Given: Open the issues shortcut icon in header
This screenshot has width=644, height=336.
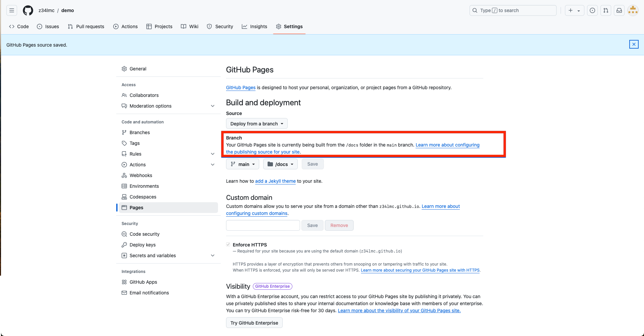Looking at the screenshot, I should click(592, 10).
